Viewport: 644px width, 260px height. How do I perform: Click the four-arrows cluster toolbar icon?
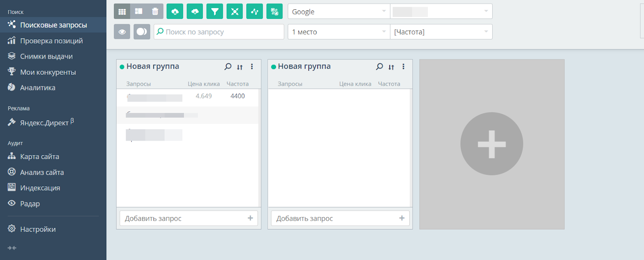tap(235, 12)
